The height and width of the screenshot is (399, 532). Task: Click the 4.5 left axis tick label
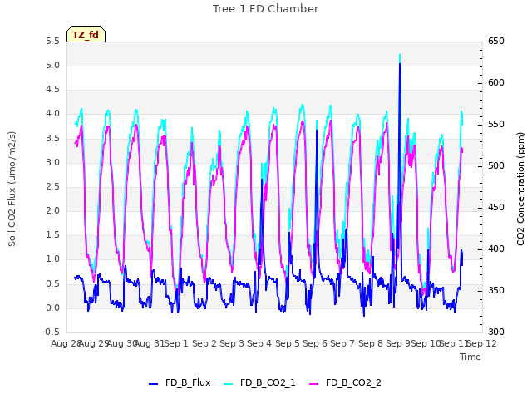(x=52, y=90)
